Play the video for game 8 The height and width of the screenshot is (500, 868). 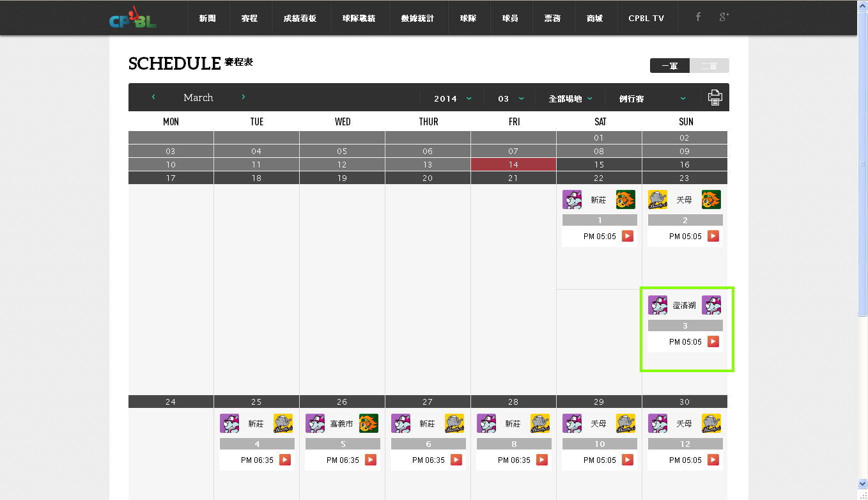tap(542, 460)
